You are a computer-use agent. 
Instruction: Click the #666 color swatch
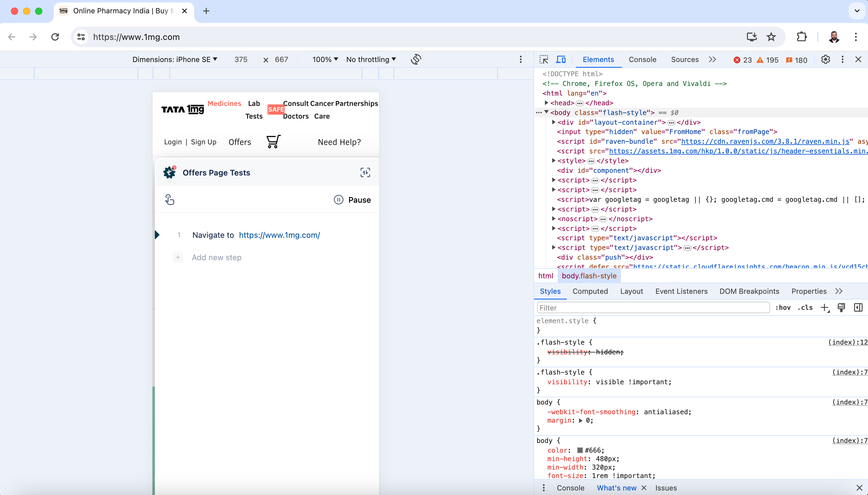[x=580, y=450]
